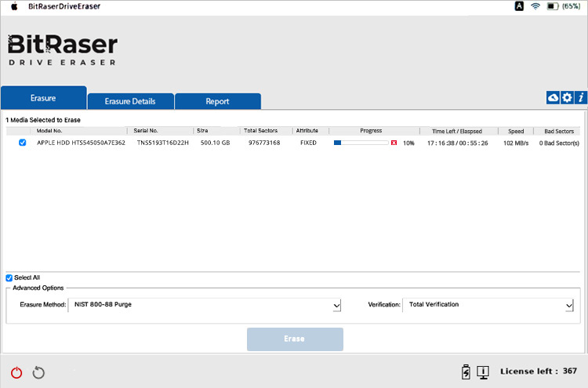Click the Size column header
This screenshot has height=388, width=588.
tap(202, 131)
